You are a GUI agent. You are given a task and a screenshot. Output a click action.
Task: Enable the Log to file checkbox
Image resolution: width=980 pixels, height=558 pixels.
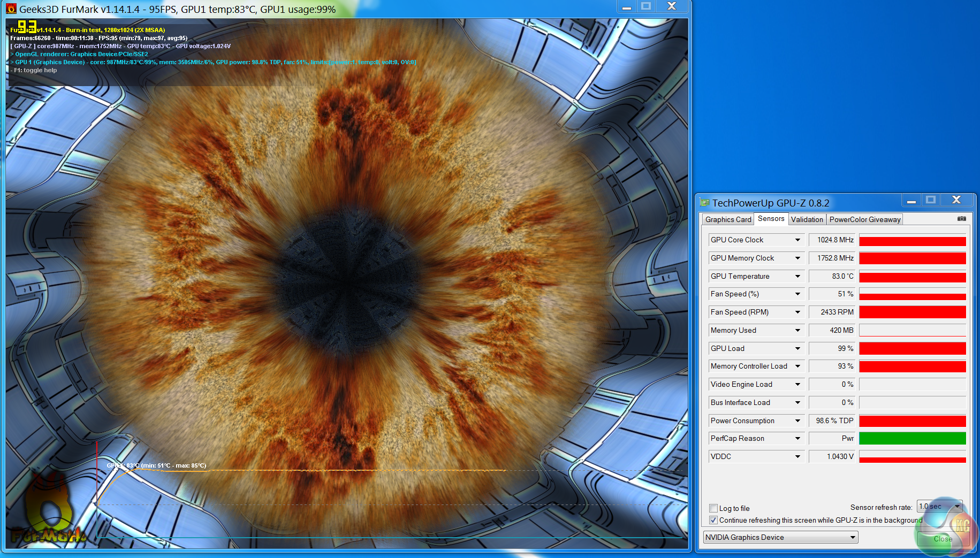(713, 508)
